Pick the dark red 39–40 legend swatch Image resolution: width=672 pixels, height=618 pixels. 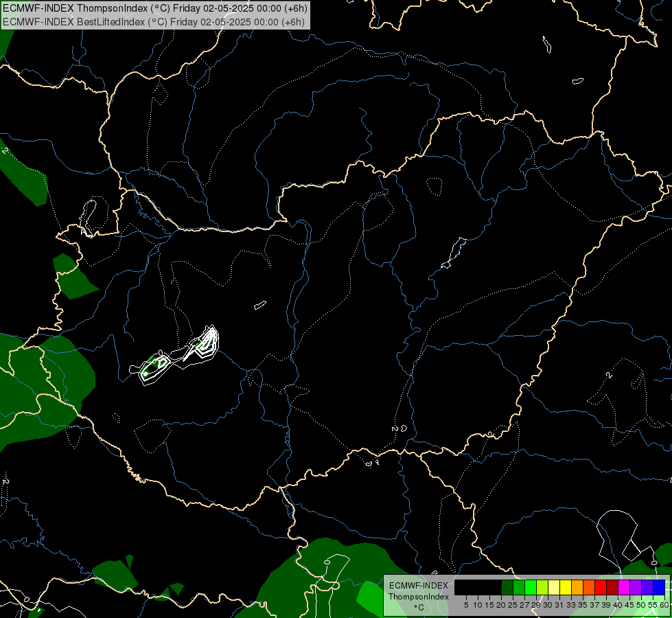coord(612,587)
